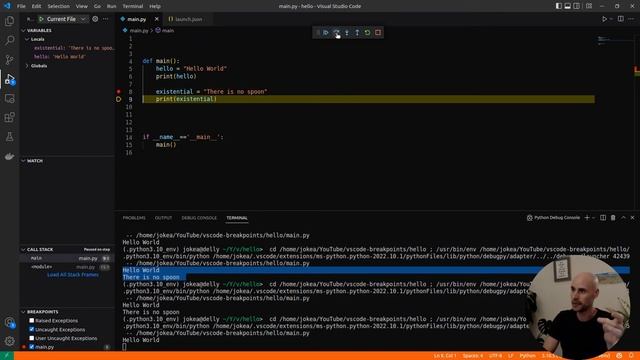Open Run and Debug view
The width and height of the screenshot is (640, 360).
[9, 79]
